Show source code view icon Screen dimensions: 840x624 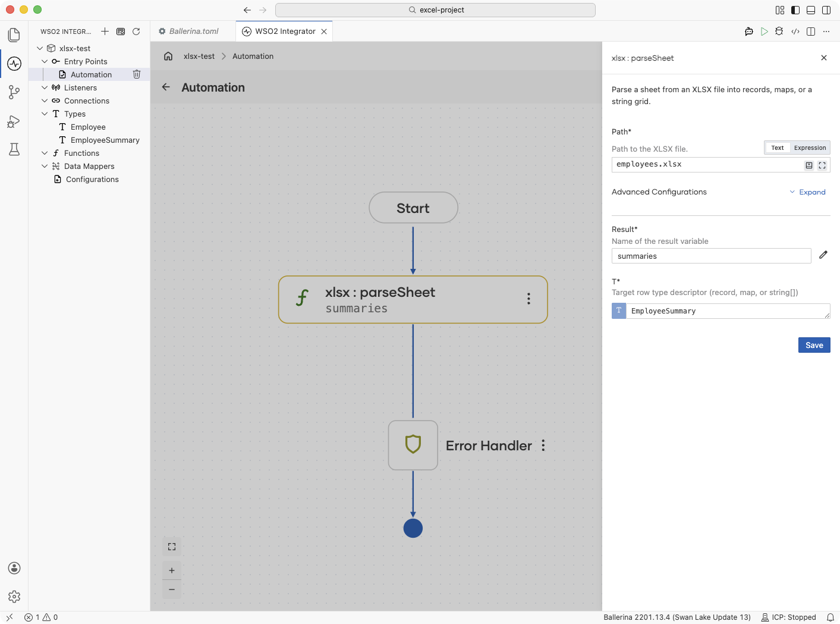tap(795, 32)
